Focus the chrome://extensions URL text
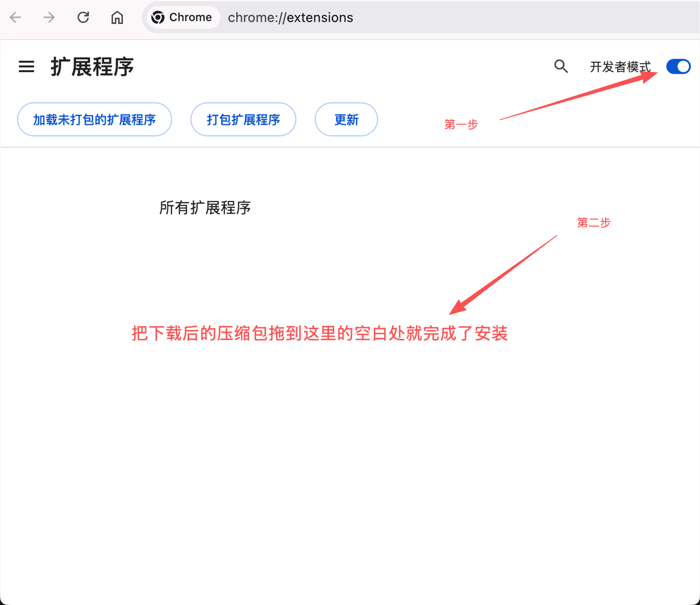The height and width of the screenshot is (605, 700). pos(290,18)
